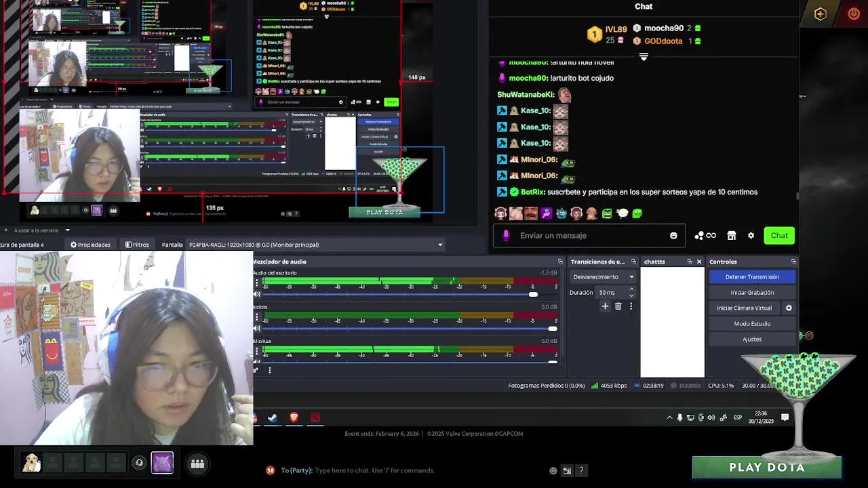
Task: Open transition options three-dot menu
Action: pos(631,306)
